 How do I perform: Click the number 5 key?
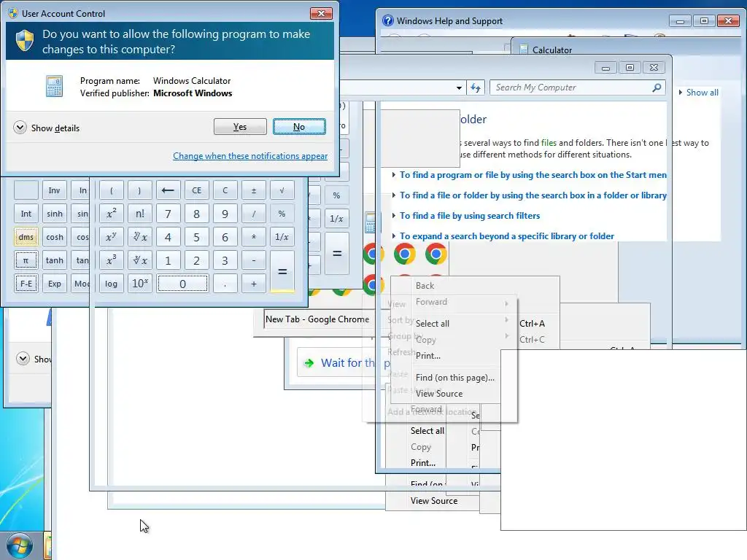(196, 237)
